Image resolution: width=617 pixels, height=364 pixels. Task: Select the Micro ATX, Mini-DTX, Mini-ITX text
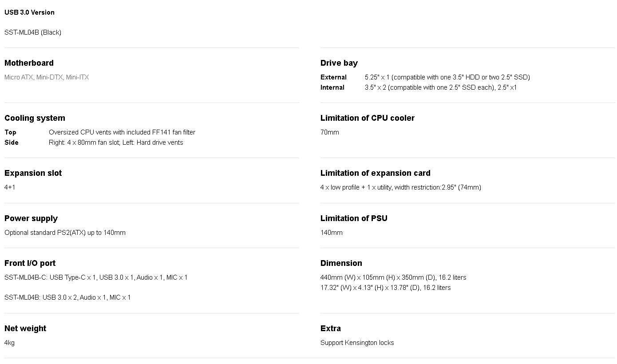click(47, 77)
